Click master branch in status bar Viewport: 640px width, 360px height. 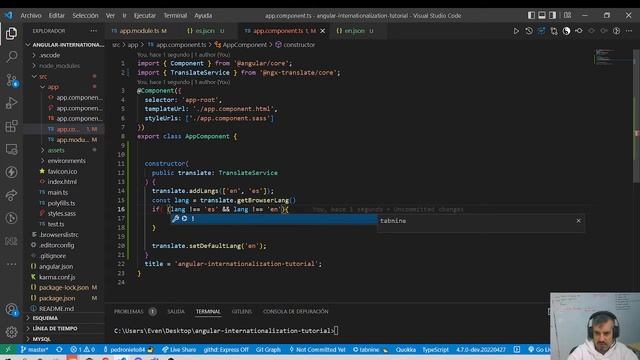pos(34,350)
